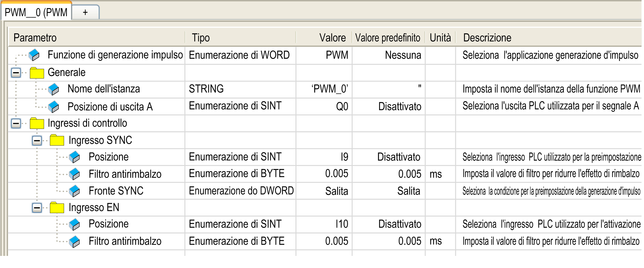The image size is (644, 268).
Task: Click the parameter icon next to Posizione di uscita A
Action: [x=54, y=107]
